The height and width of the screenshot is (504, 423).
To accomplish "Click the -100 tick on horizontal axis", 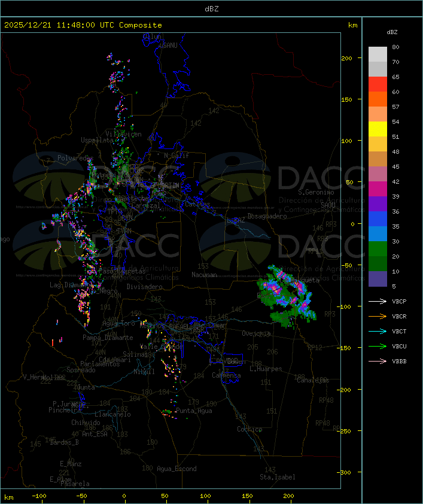I will point(39,496).
